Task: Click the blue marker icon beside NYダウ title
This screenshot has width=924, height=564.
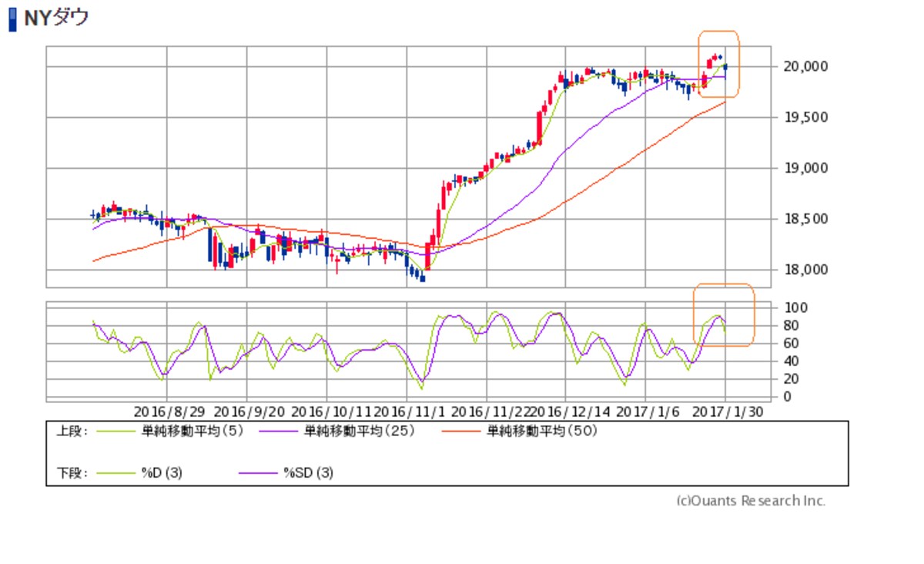Action: [x=12, y=19]
